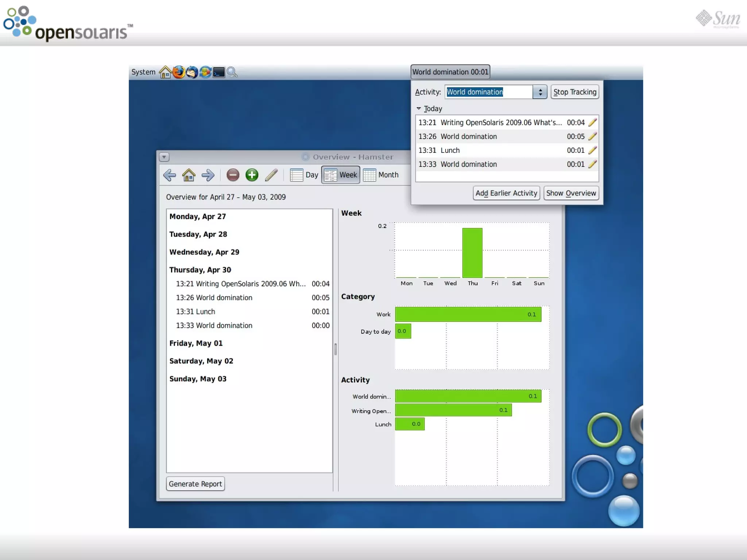Click the forward arrow in Hamster toolbar
This screenshot has width=747, height=560.
tap(208, 175)
